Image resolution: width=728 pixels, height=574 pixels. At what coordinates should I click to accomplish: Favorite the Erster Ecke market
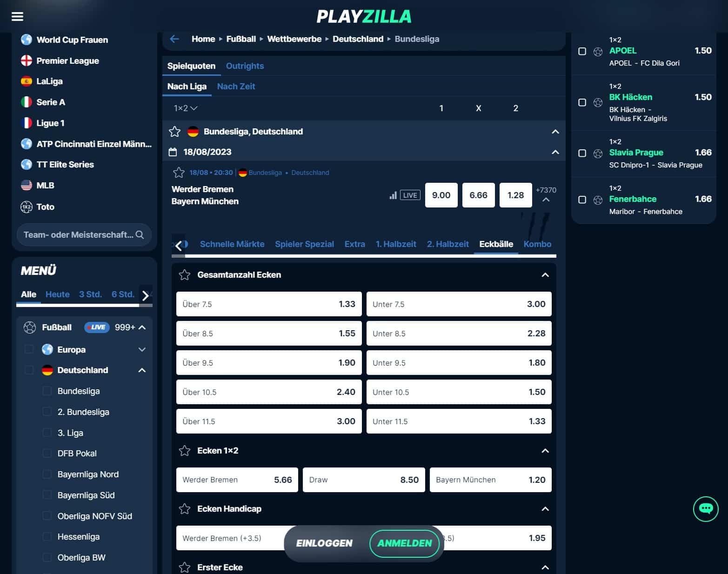point(185,567)
